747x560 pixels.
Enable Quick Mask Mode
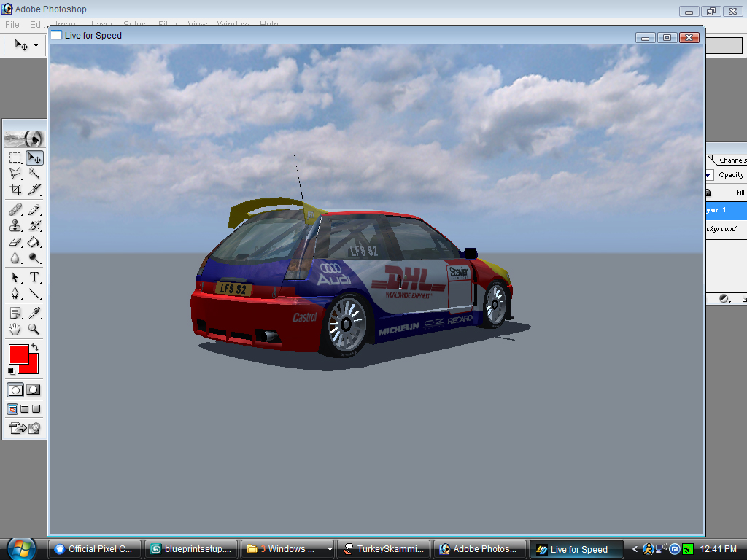[34, 391]
